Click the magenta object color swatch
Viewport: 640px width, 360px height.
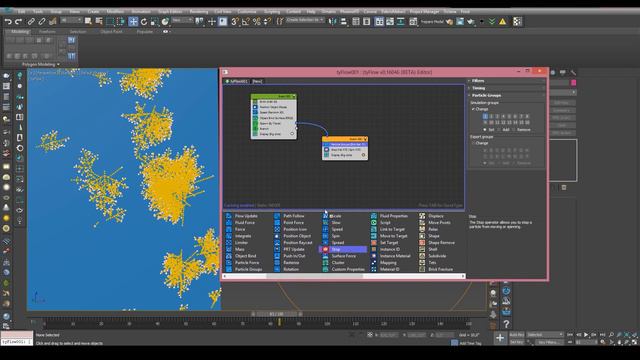[x=573, y=83]
